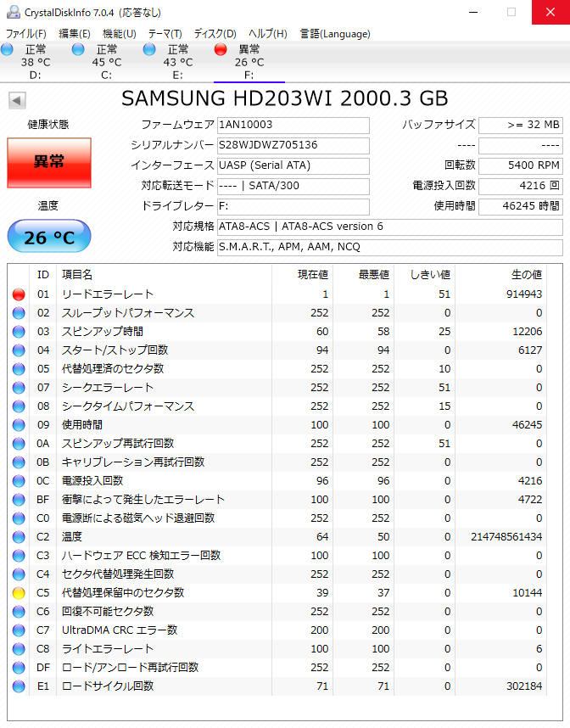Select the 温度 attribute name in row C2

point(72,537)
